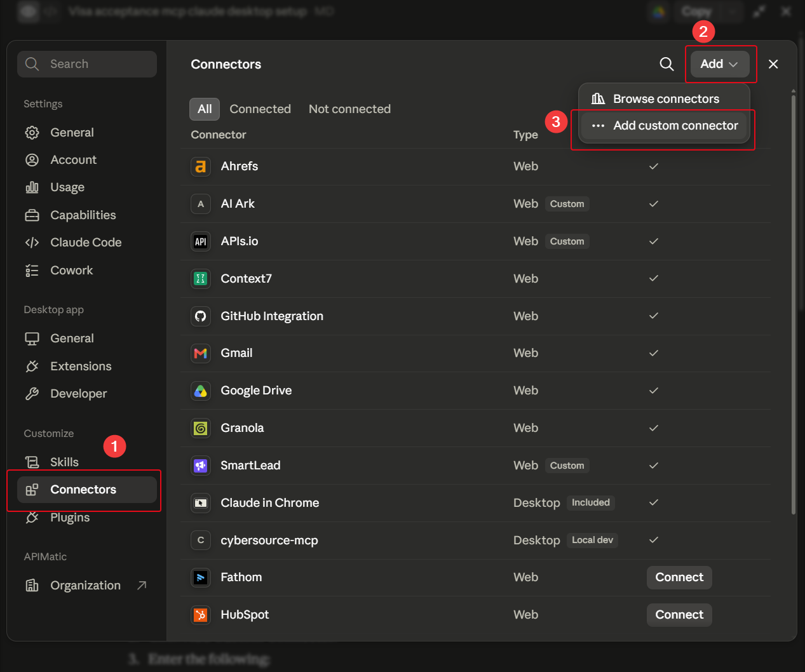Screen dimensions: 805x672
Task: Click the Gmail connector icon
Action: [201, 353]
